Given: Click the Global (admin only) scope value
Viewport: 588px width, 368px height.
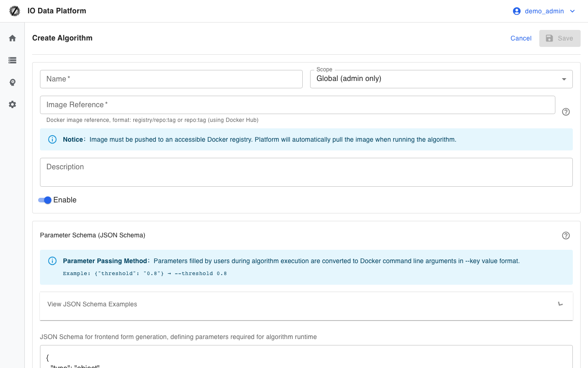Looking at the screenshot, I should coord(349,79).
